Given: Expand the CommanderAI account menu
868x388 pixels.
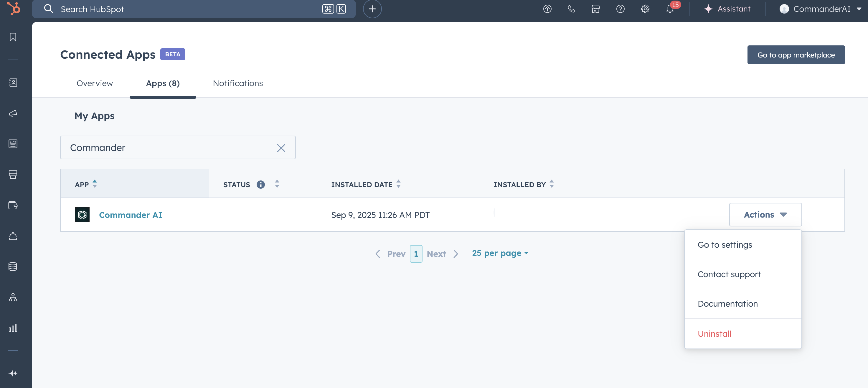Looking at the screenshot, I should click(821, 9).
